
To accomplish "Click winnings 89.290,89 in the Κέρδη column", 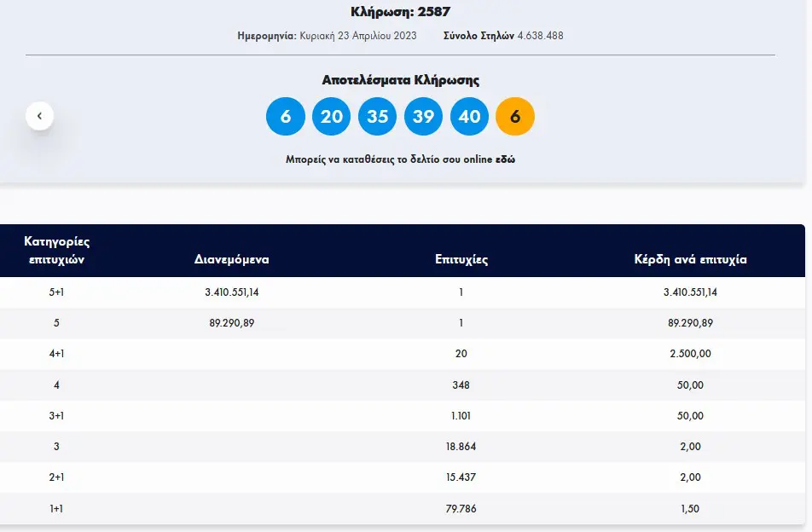I will (x=690, y=323).
